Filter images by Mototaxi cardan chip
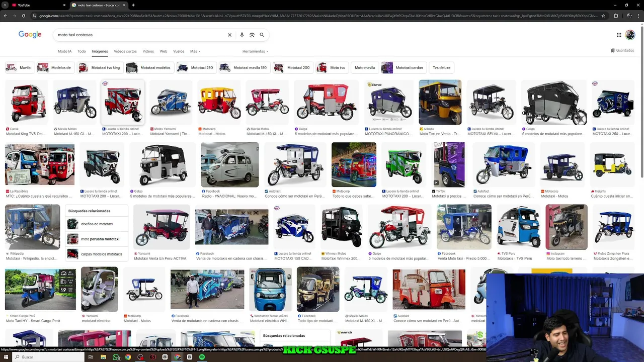This screenshot has height=362, width=644. click(x=404, y=67)
